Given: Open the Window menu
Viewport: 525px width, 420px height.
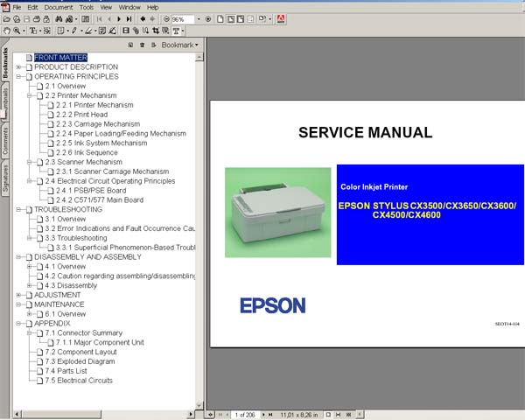Looking at the screenshot, I should pyautogui.click(x=129, y=7).
